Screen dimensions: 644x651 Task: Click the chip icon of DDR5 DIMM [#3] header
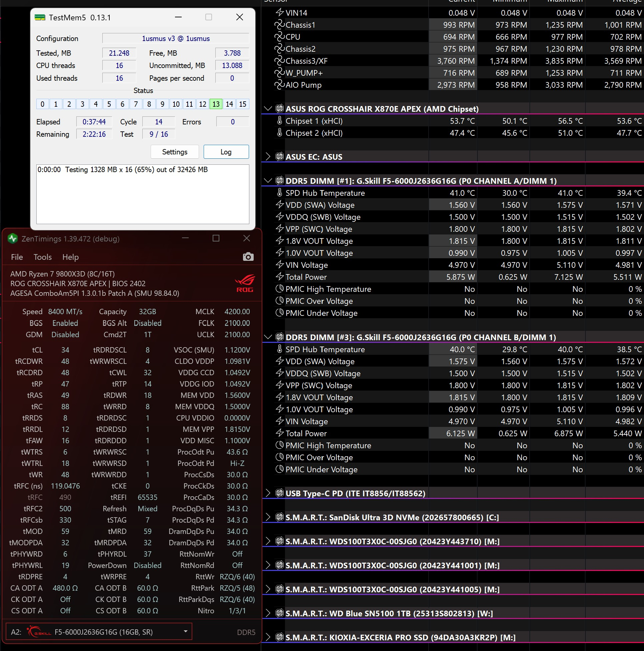[x=279, y=337]
